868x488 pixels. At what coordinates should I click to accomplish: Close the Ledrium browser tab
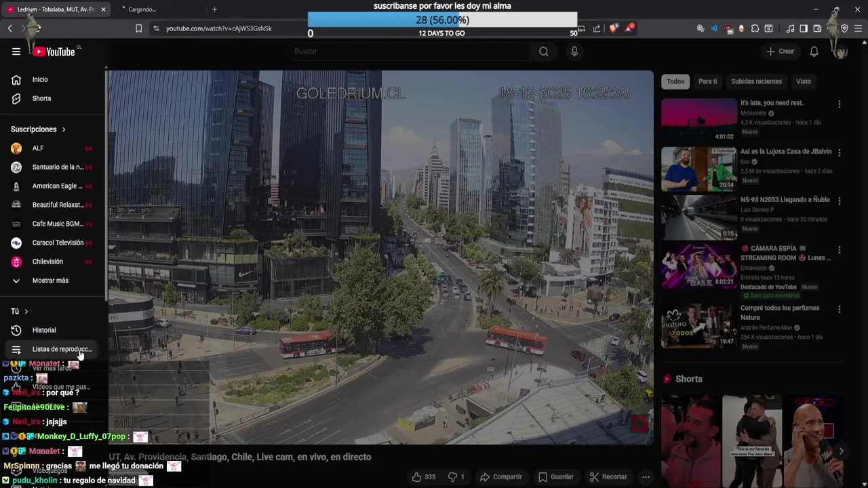coord(103,9)
